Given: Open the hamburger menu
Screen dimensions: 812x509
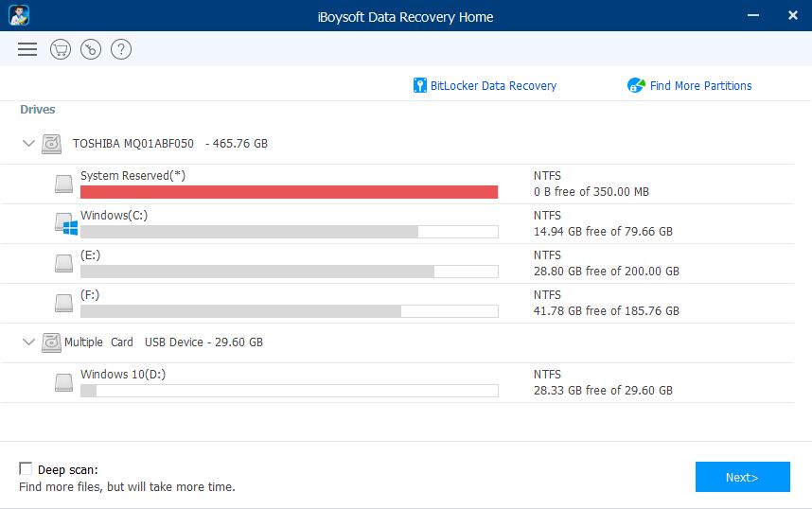Looking at the screenshot, I should [27, 49].
